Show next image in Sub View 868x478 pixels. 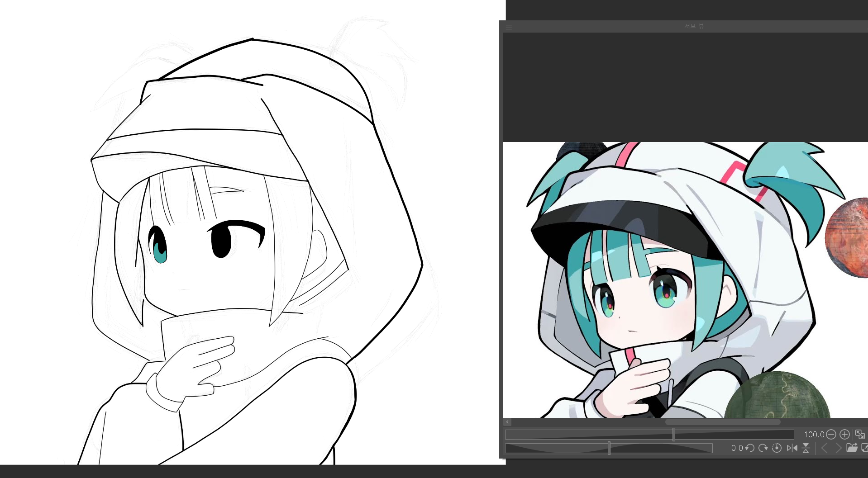(838, 448)
